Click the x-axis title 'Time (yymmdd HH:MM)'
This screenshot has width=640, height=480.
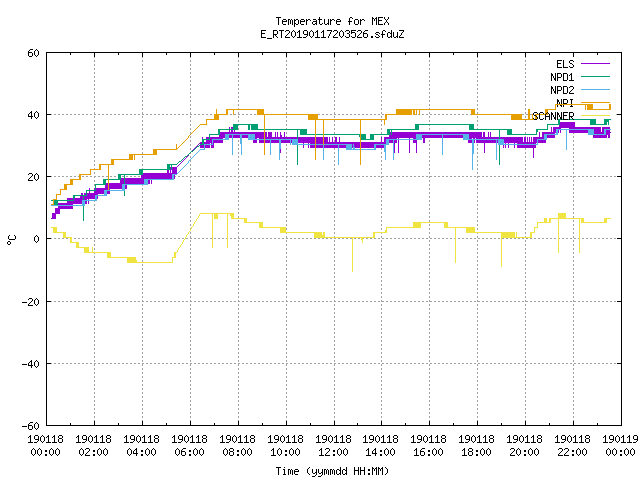[332, 471]
